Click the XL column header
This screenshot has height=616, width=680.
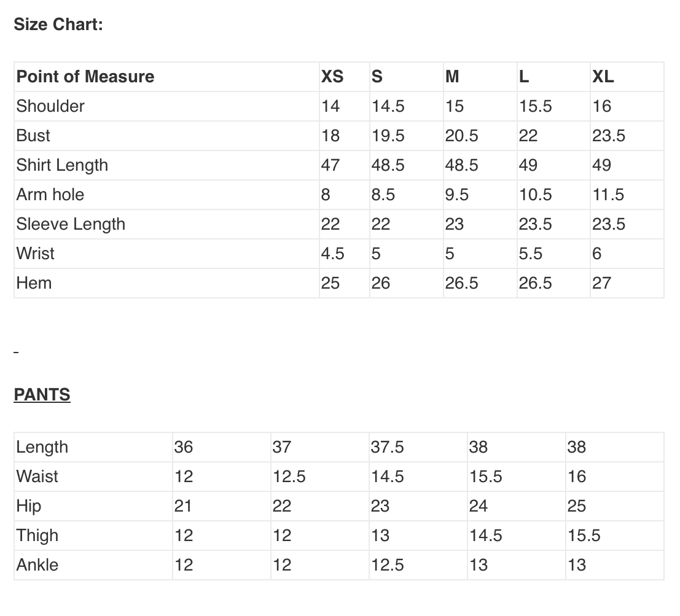coord(603,77)
